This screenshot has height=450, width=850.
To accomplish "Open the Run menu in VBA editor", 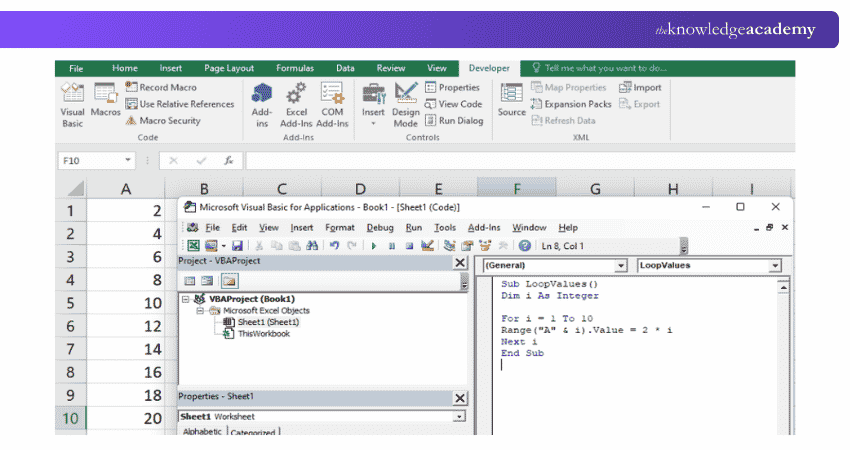I will point(414,228).
